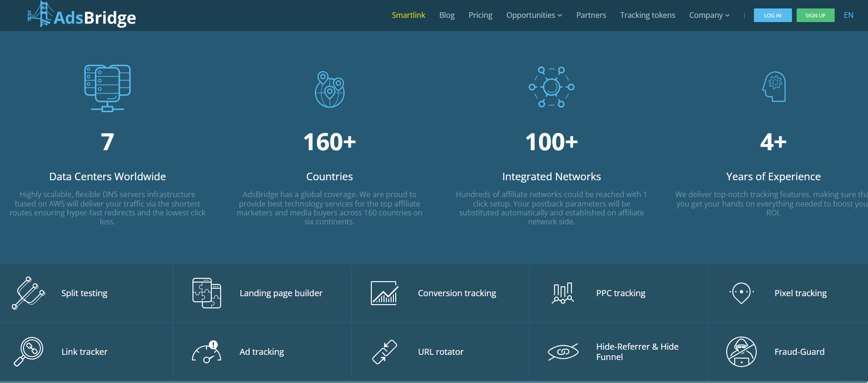Navigate to Partners page

click(x=591, y=15)
